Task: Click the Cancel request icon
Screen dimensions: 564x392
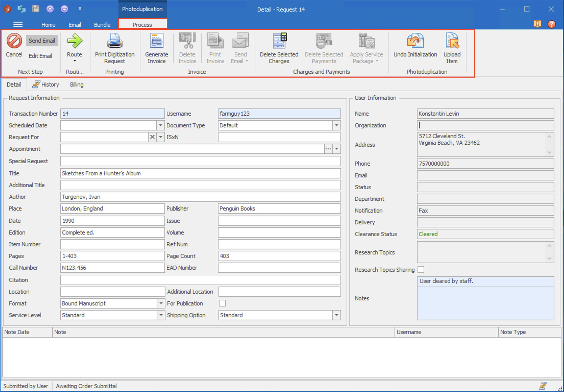Action: [14, 41]
